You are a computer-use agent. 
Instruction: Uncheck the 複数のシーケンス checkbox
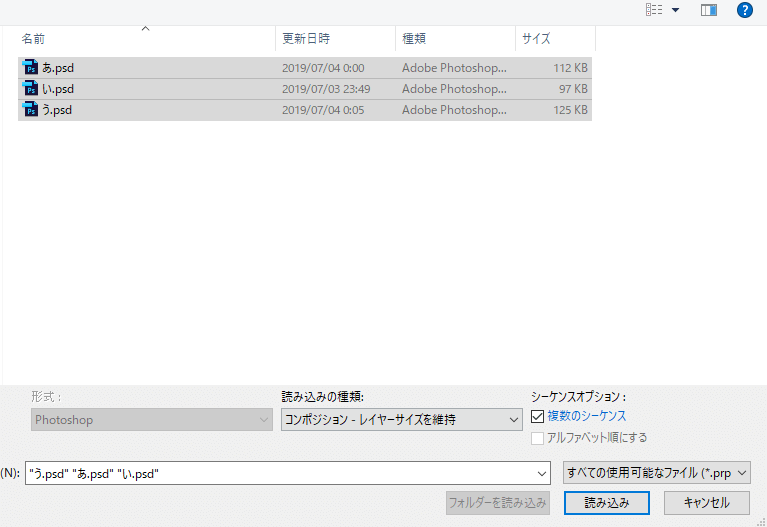tap(538, 416)
